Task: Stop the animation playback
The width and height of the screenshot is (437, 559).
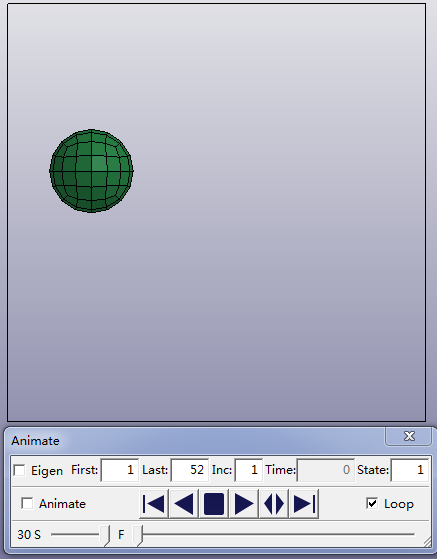Action: click(214, 504)
